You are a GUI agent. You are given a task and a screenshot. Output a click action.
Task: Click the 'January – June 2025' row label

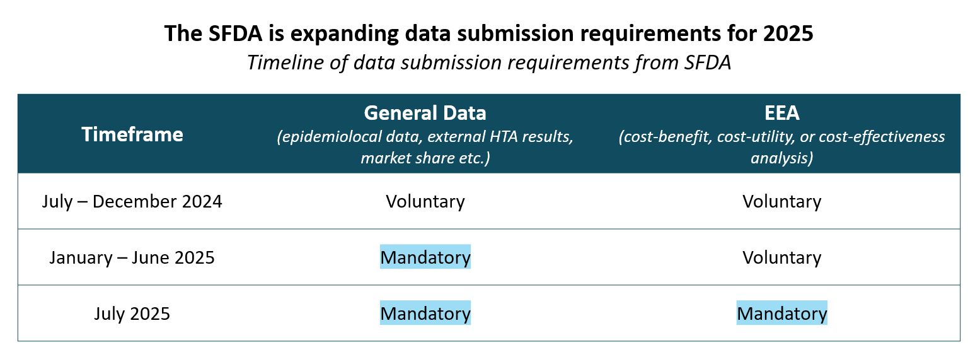point(132,258)
